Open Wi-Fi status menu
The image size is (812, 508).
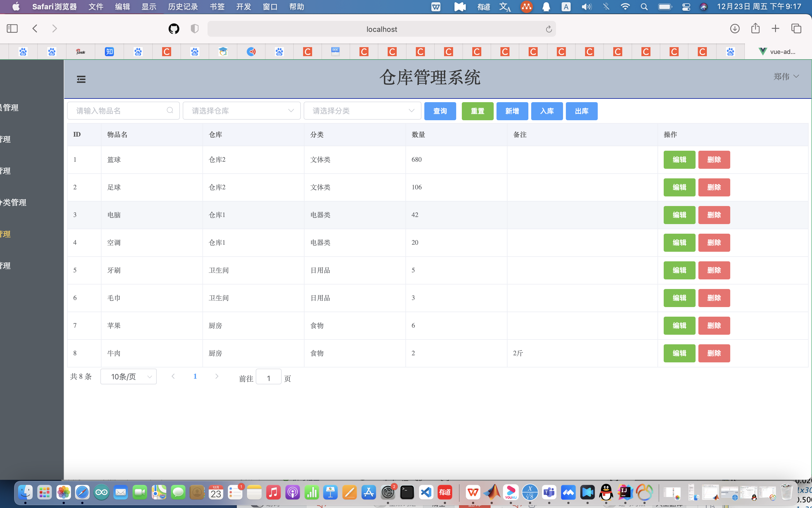625,7
